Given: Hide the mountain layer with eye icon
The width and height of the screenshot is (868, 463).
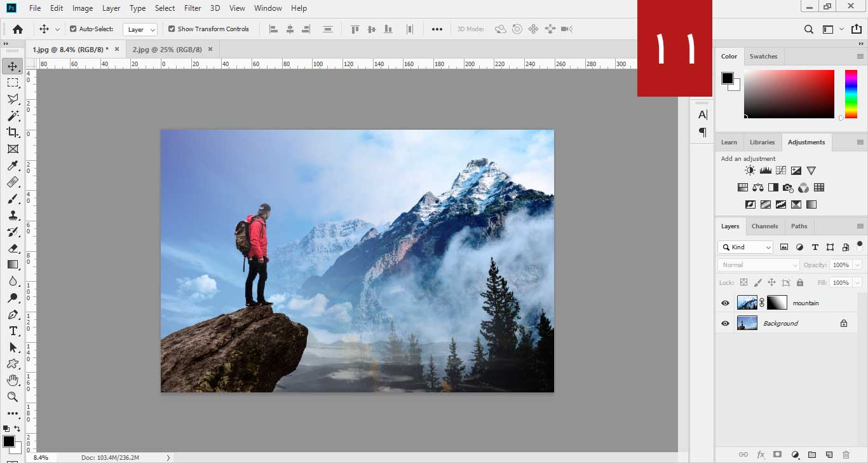Looking at the screenshot, I should pyautogui.click(x=725, y=303).
